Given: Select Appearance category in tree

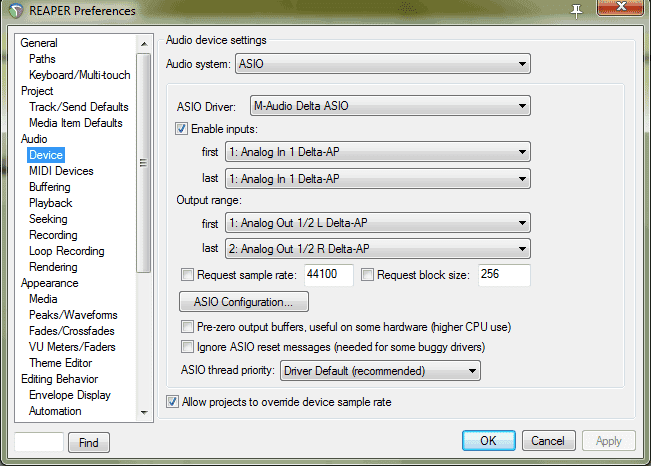Looking at the screenshot, I should click(49, 283).
